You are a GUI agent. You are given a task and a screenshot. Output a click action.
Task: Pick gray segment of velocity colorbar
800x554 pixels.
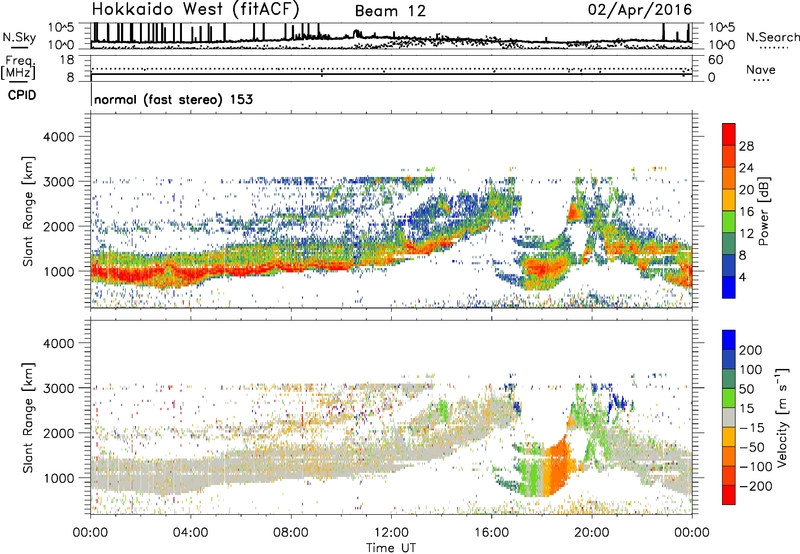(x=729, y=418)
